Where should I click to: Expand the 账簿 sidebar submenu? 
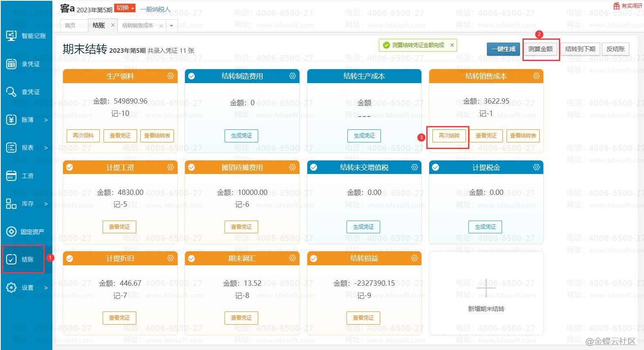pyautogui.click(x=46, y=120)
